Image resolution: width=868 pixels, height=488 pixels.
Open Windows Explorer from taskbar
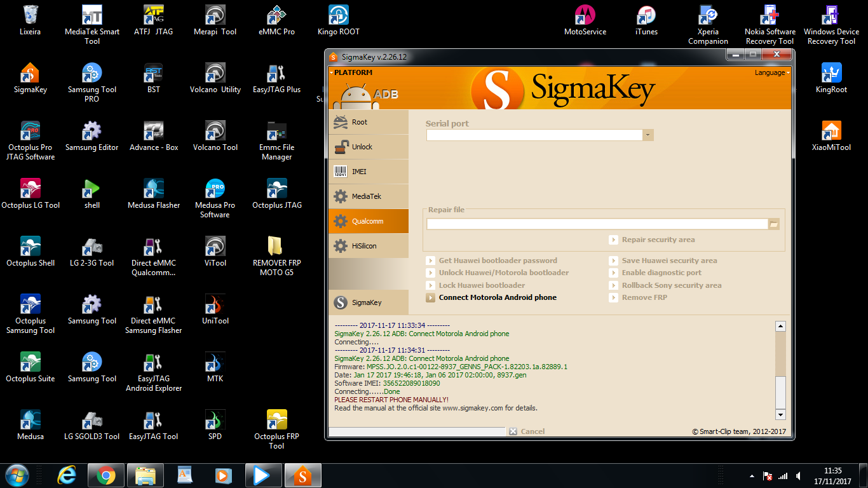(146, 475)
